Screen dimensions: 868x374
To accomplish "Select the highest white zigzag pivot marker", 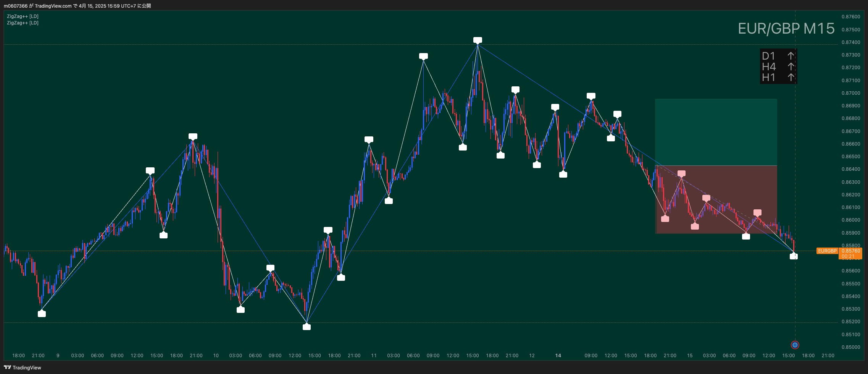I will click(478, 40).
